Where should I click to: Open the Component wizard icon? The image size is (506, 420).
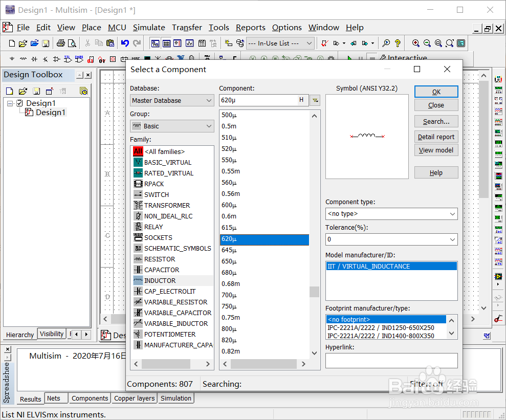click(229, 43)
